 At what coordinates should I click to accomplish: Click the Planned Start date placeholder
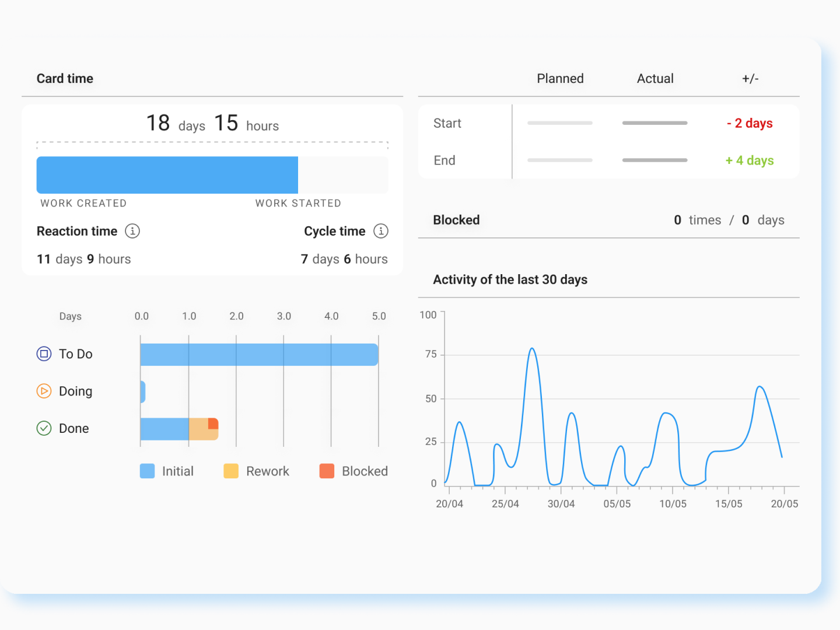(x=560, y=123)
